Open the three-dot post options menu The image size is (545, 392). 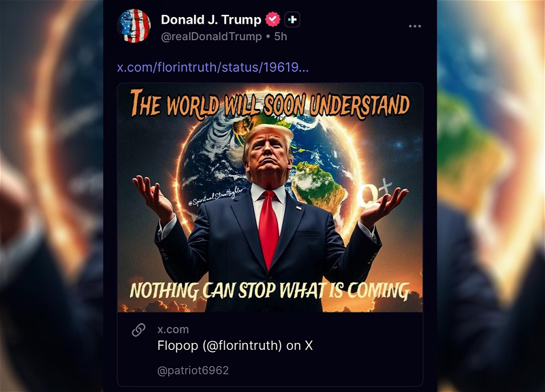[415, 27]
